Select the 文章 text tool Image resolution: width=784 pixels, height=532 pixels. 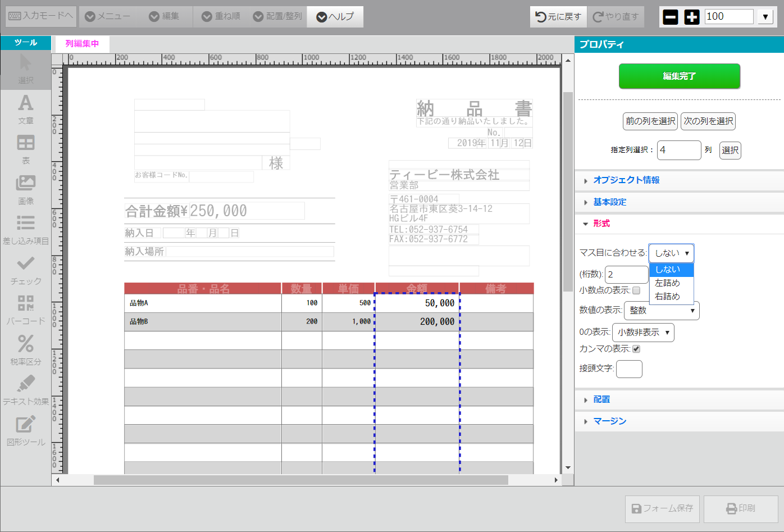click(x=26, y=109)
